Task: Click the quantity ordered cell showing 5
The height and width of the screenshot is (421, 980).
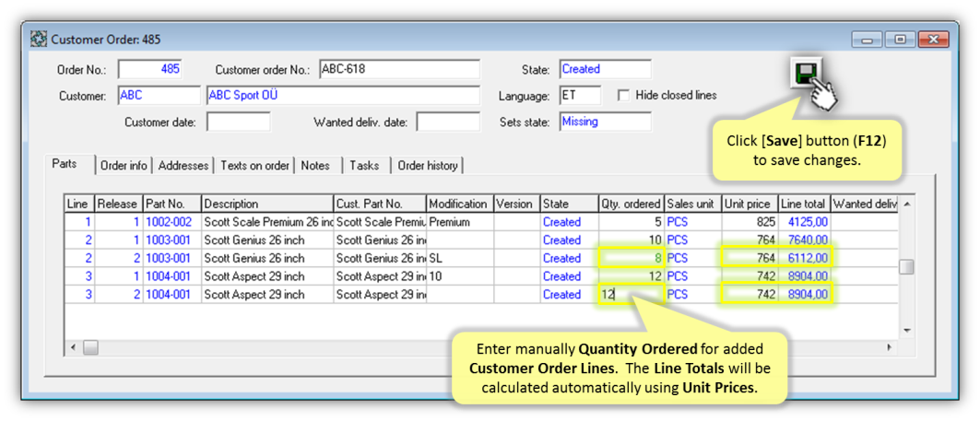Action: [632, 222]
